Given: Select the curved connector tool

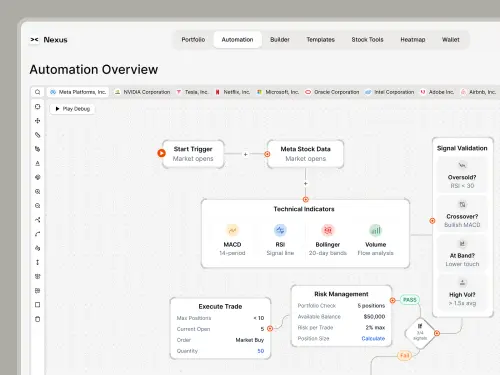Looking at the screenshot, I should 37,234.
